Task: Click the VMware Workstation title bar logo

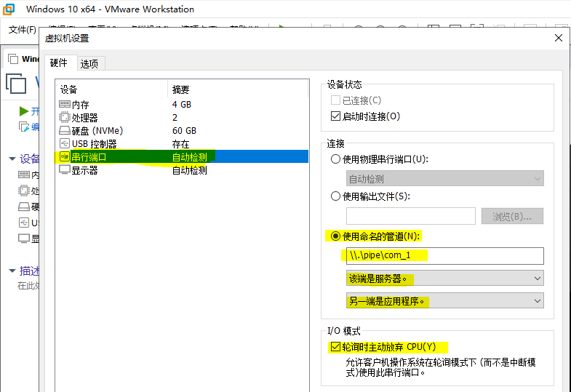Action: click(9, 9)
